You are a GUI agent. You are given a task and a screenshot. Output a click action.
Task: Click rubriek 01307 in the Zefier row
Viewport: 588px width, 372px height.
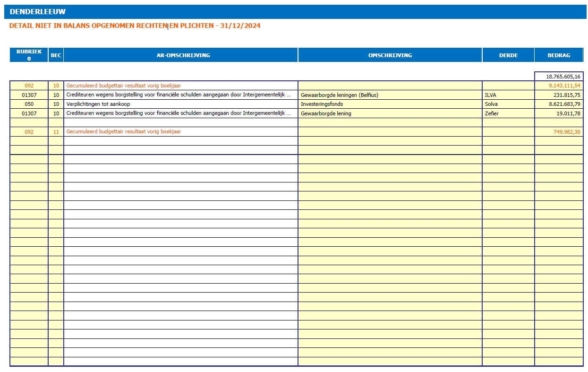tap(29, 113)
